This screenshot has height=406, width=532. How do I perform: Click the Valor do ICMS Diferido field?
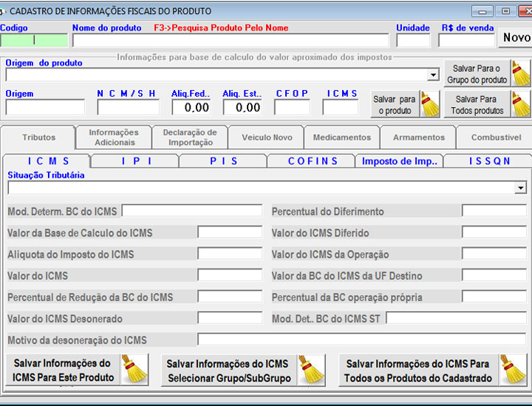[494, 232]
